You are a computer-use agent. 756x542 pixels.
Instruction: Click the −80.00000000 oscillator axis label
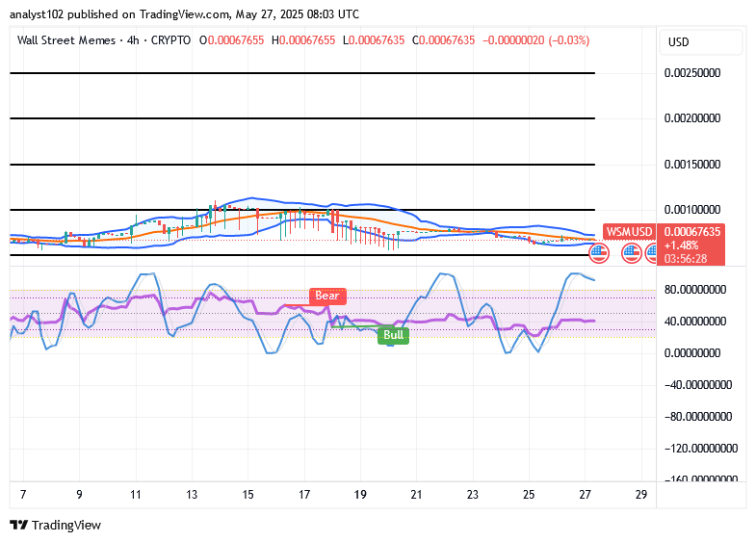coord(698,417)
